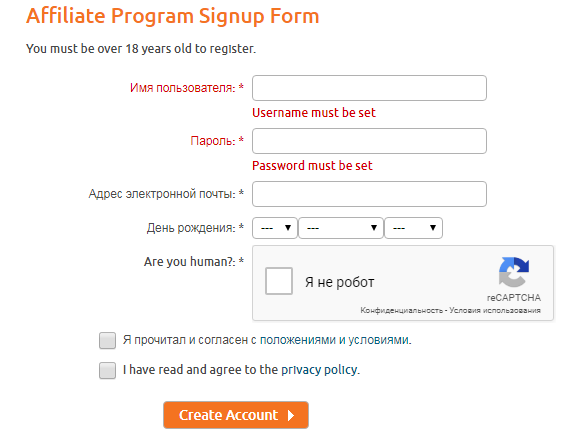Open the birthday year dropdown
This screenshot has width=588, height=437.
click(414, 228)
